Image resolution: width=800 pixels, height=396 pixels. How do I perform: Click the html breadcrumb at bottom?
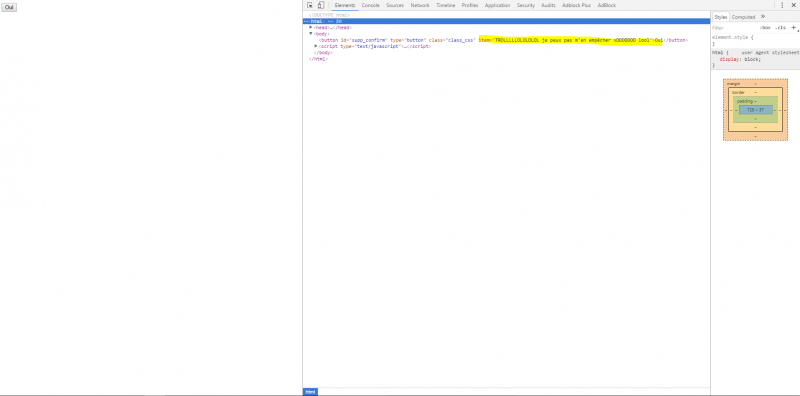[310, 392]
